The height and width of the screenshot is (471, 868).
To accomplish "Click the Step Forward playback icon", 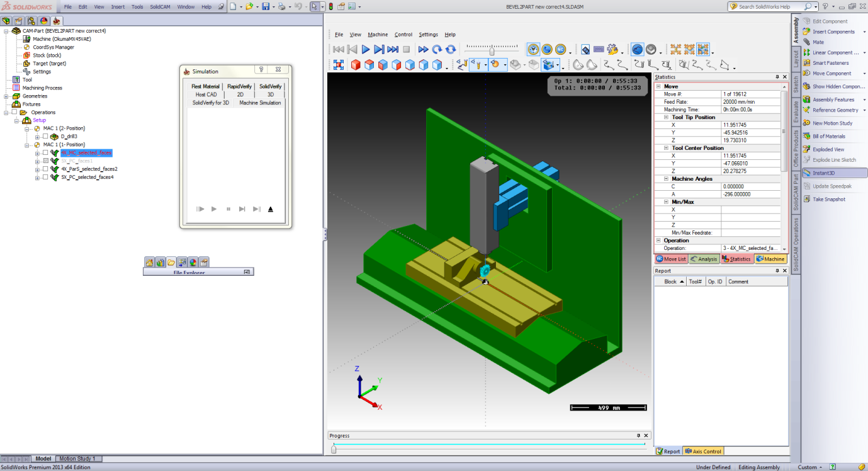I will pos(379,49).
